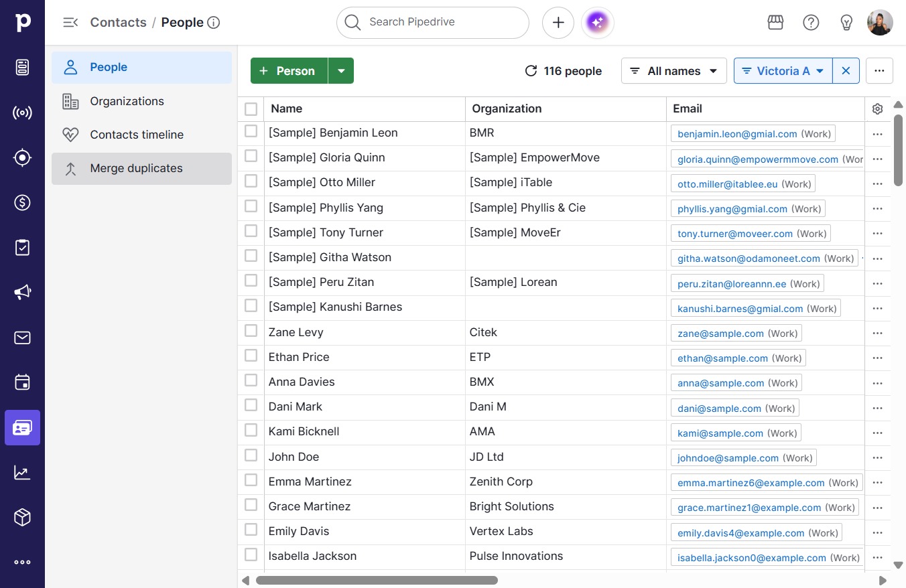Click the johndoe@sample.com email link
Screen dimensions: 906x588
[x=728, y=458]
